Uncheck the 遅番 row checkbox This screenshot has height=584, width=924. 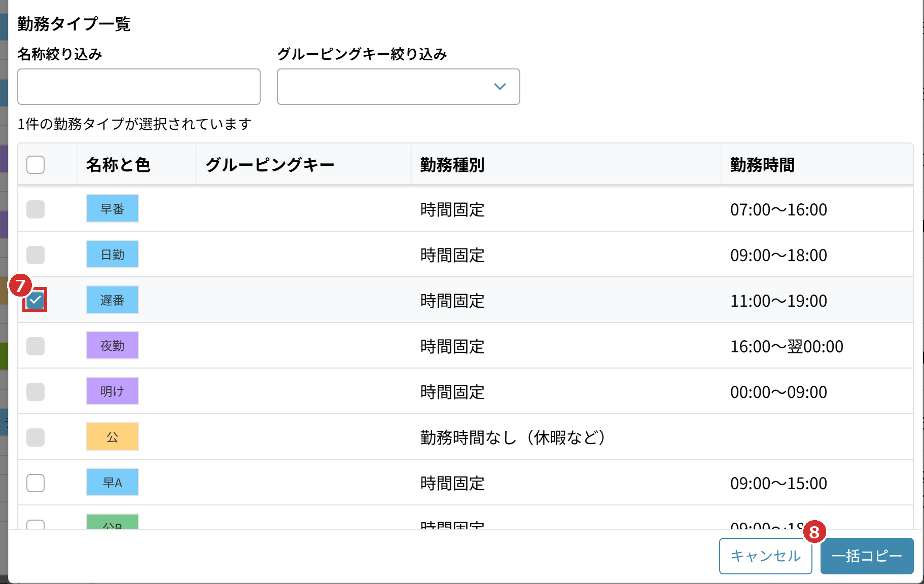35,300
